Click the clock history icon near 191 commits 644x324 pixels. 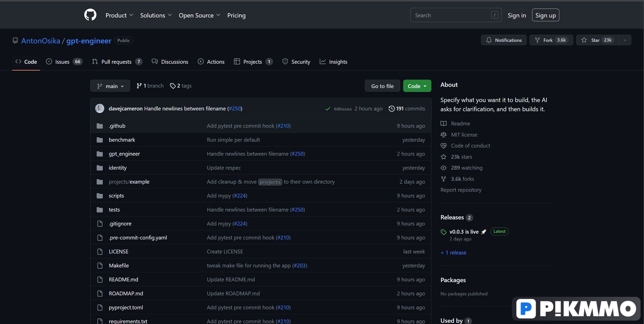pos(391,108)
